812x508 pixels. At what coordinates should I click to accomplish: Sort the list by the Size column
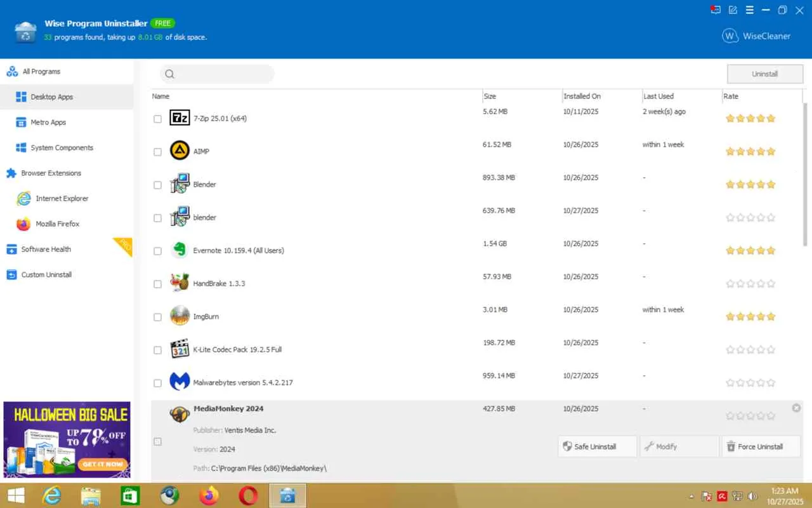[x=522, y=97]
